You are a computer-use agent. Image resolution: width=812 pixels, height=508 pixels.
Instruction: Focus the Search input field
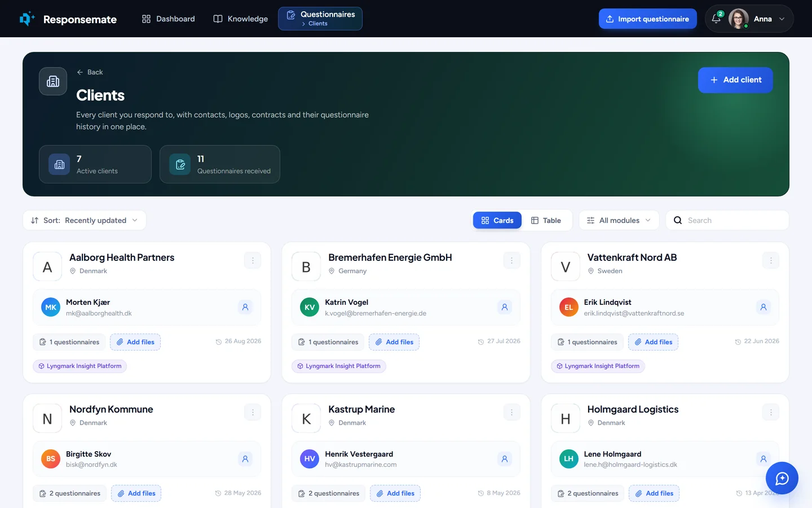tap(727, 221)
